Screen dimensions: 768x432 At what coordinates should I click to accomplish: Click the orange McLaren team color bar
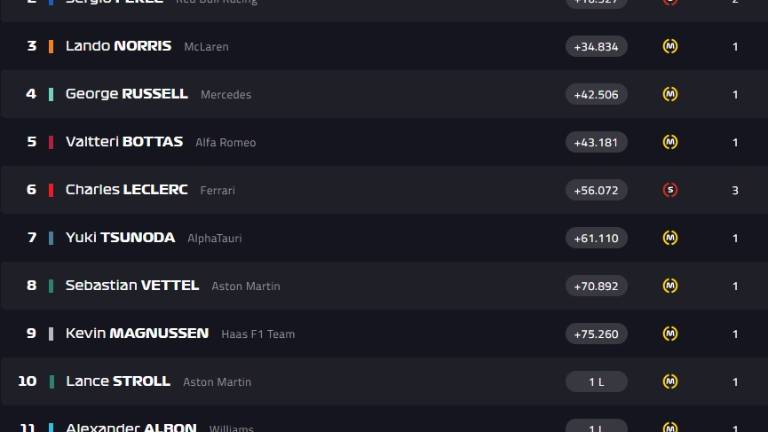pyautogui.click(x=51, y=47)
